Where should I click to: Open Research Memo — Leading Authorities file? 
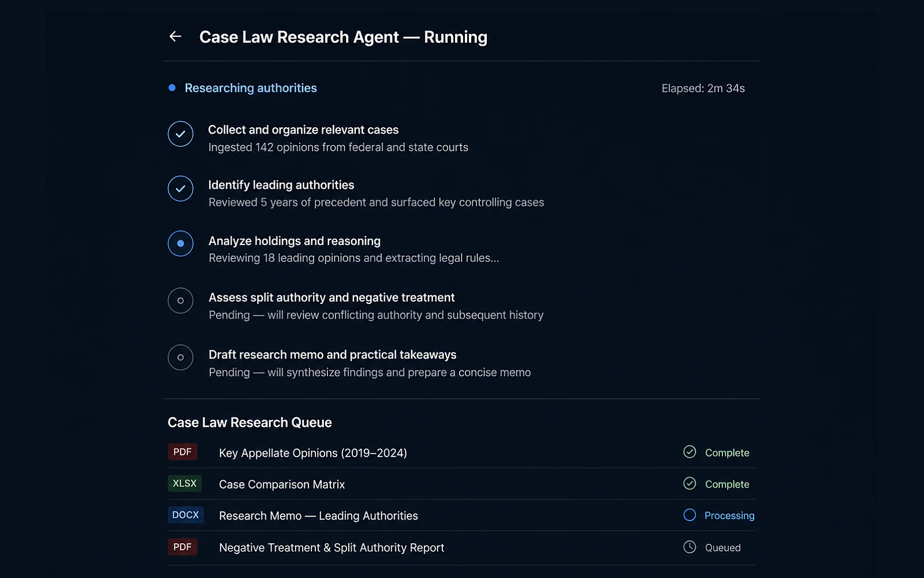coord(318,516)
